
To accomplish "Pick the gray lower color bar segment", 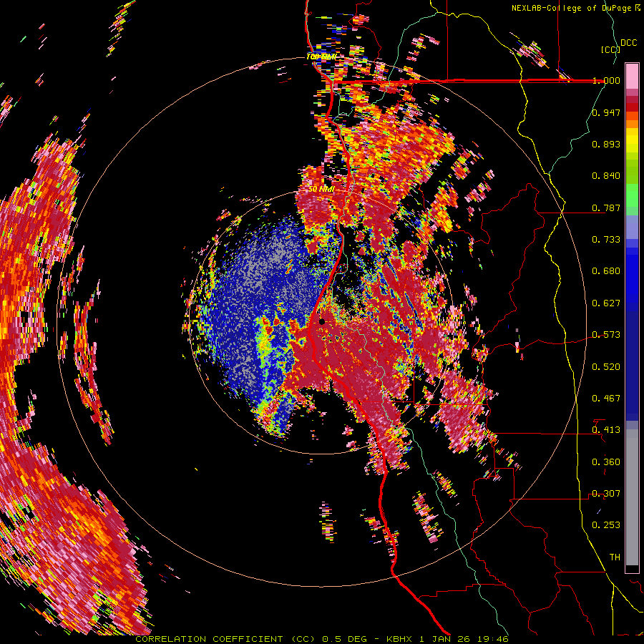I will coord(632,497).
